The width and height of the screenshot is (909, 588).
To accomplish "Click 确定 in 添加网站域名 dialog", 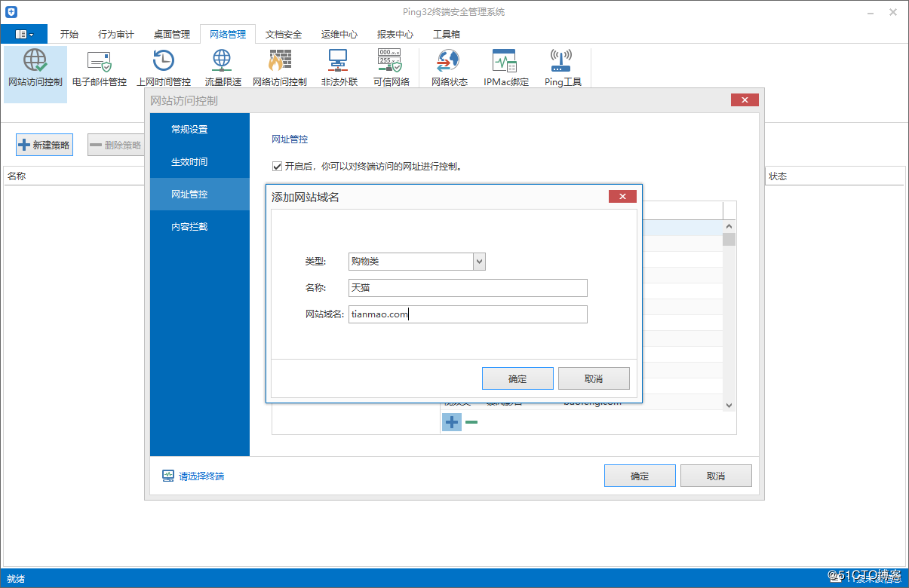I will [x=517, y=378].
